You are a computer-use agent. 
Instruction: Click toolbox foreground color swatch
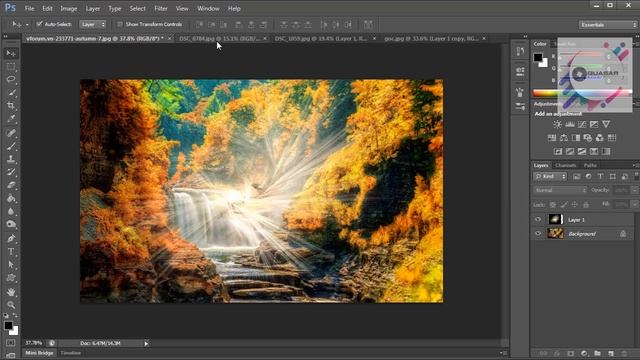[8, 325]
